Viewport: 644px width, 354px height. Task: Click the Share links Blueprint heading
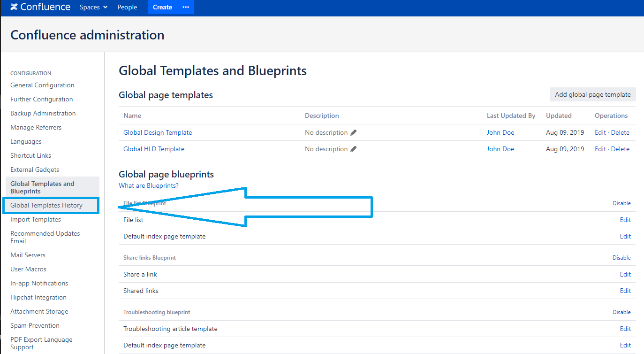pos(150,258)
